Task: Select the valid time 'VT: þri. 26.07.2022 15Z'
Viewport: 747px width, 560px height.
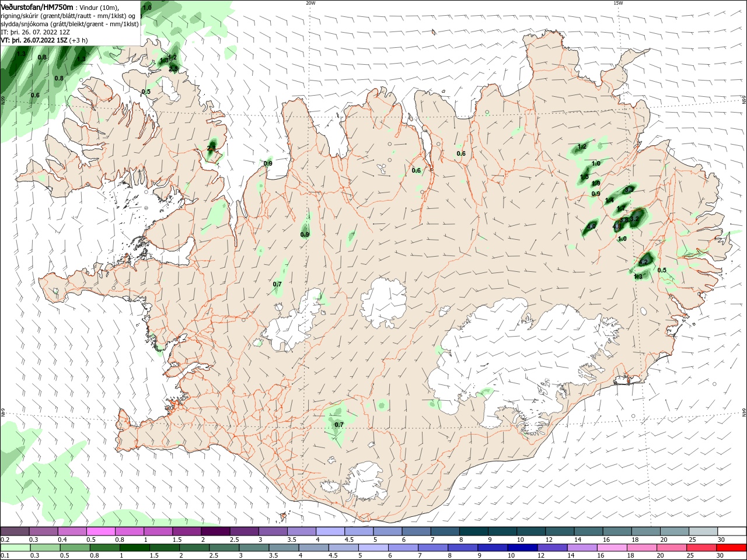Action: (x=34, y=40)
